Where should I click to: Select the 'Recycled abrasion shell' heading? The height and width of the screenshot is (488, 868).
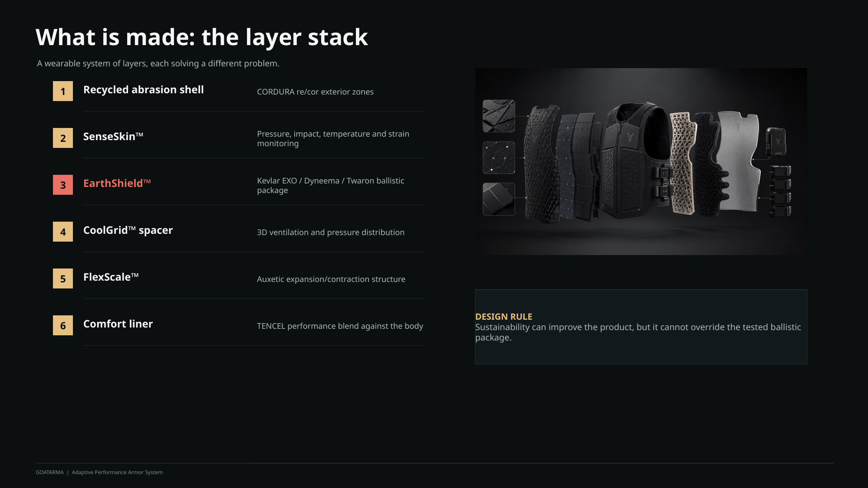pyautogui.click(x=143, y=90)
